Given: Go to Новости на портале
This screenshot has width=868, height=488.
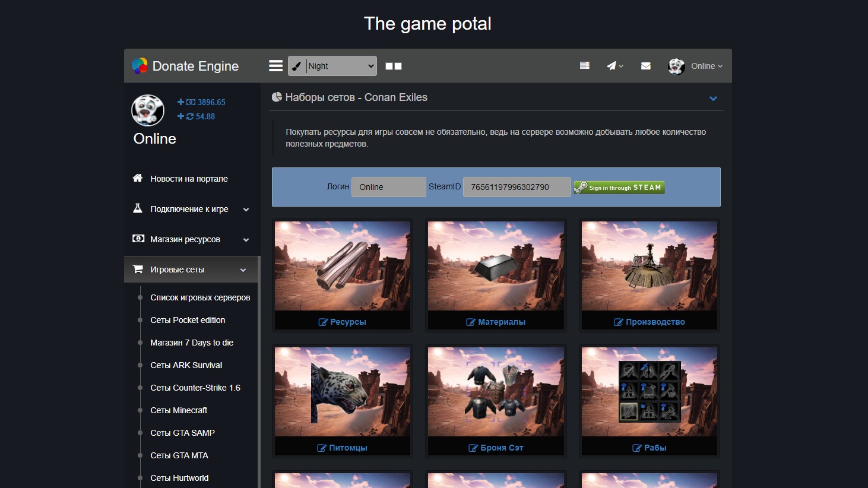Looking at the screenshot, I should [189, 179].
